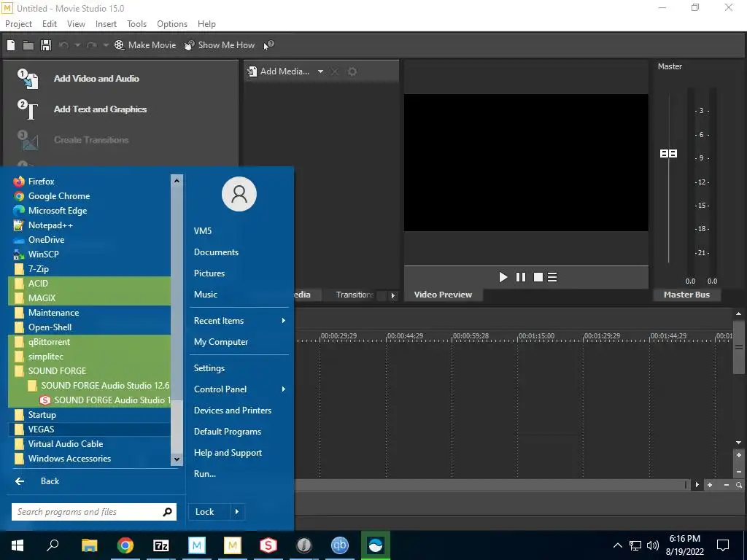The height and width of the screenshot is (560, 747).
Task: Open Show Me How tutorials
Action: click(220, 45)
